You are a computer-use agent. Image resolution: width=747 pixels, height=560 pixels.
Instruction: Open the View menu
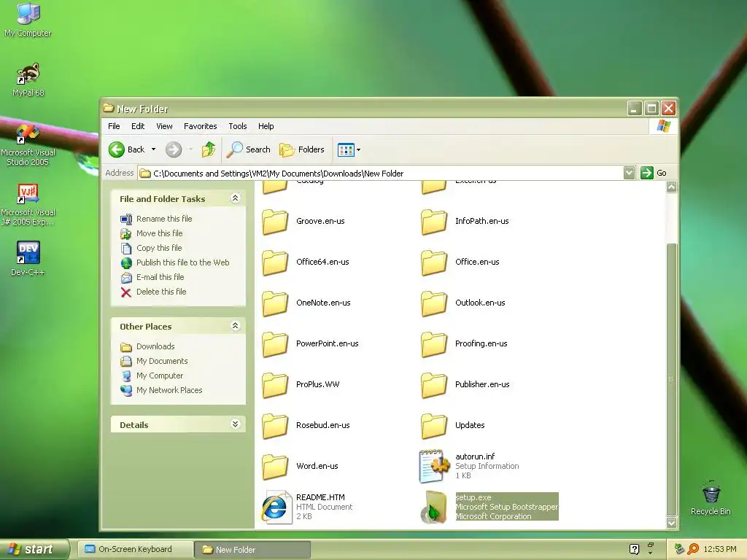pos(164,126)
